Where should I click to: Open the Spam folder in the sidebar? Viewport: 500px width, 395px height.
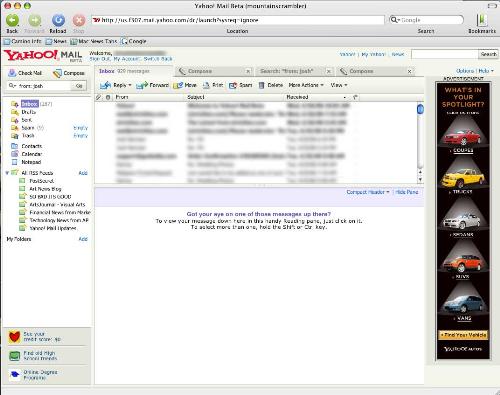28,128
